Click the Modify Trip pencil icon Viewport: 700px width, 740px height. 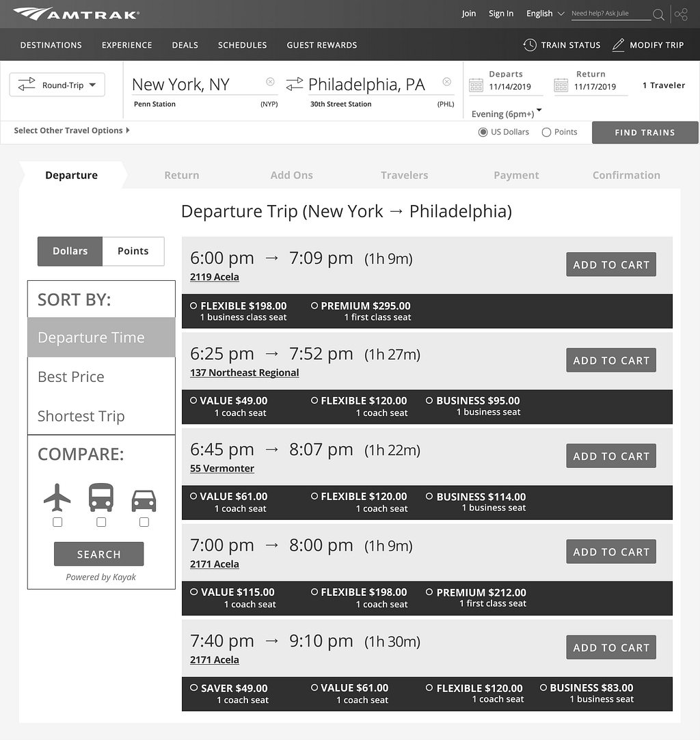[x=618, y=45]
